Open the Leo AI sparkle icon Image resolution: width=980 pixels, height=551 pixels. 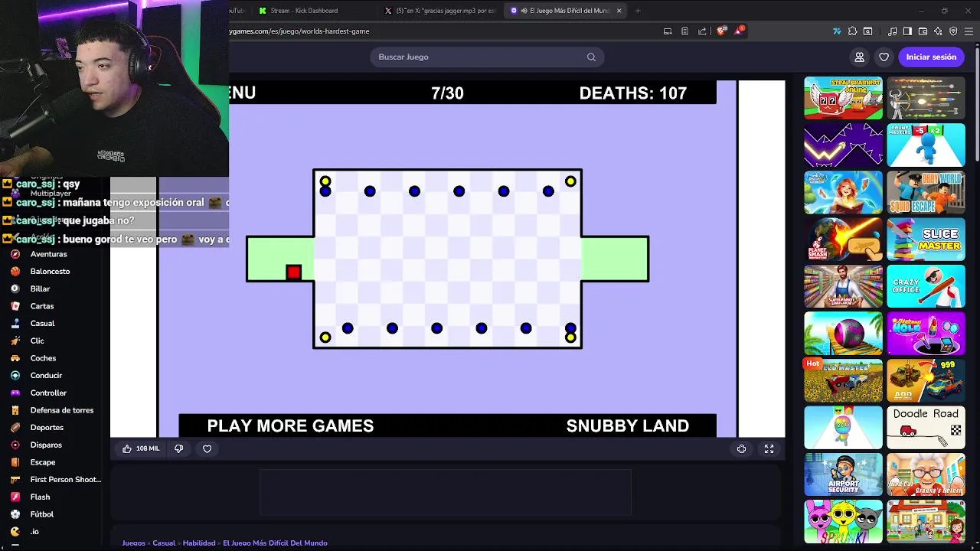click(x=939, y=31)
